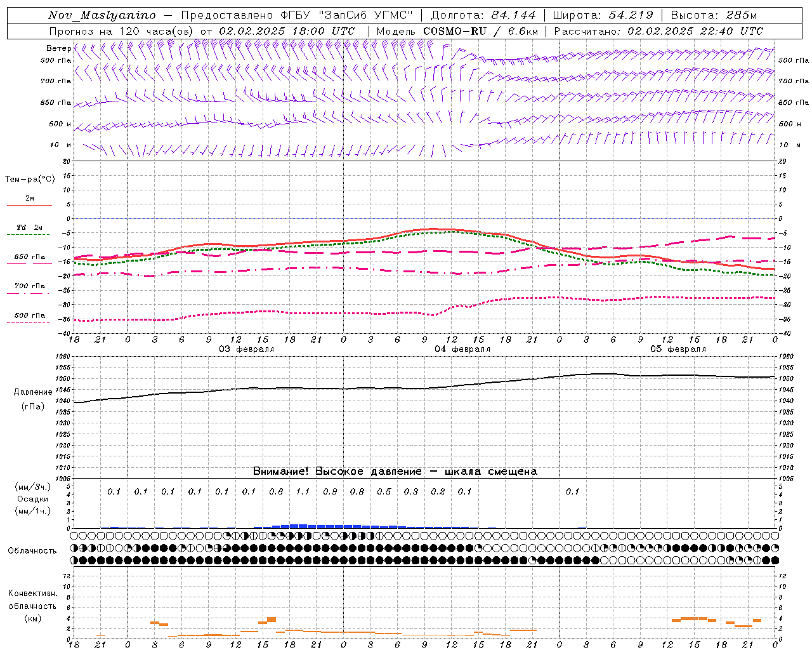The image size is (812, 650).
Task: Select the model name COSMO-RU / 6.6км
Action: [x=480, y=31]
